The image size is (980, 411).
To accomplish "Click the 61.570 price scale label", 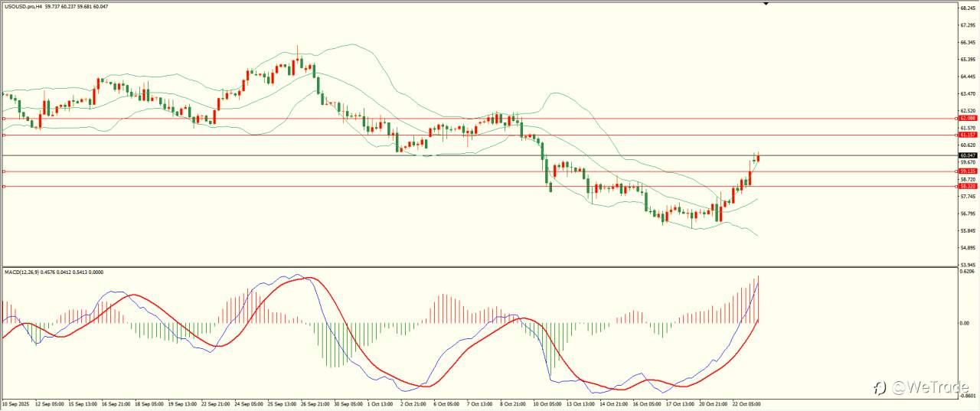I will [968, 128].
